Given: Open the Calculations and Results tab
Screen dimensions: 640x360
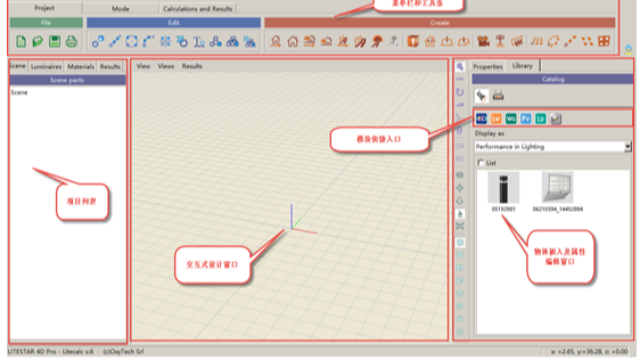Looking at the screenshot, I should 198,8.
